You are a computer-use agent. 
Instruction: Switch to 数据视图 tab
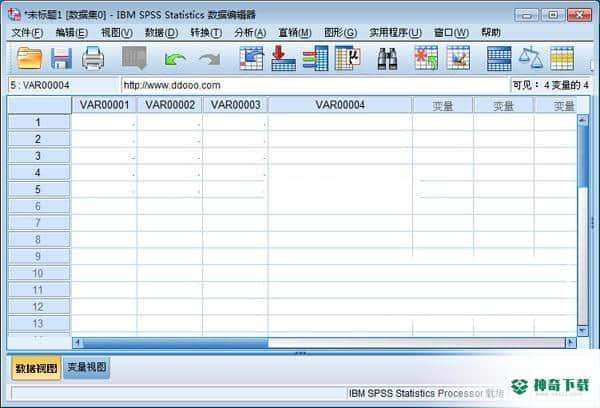(x=36, y=368)
